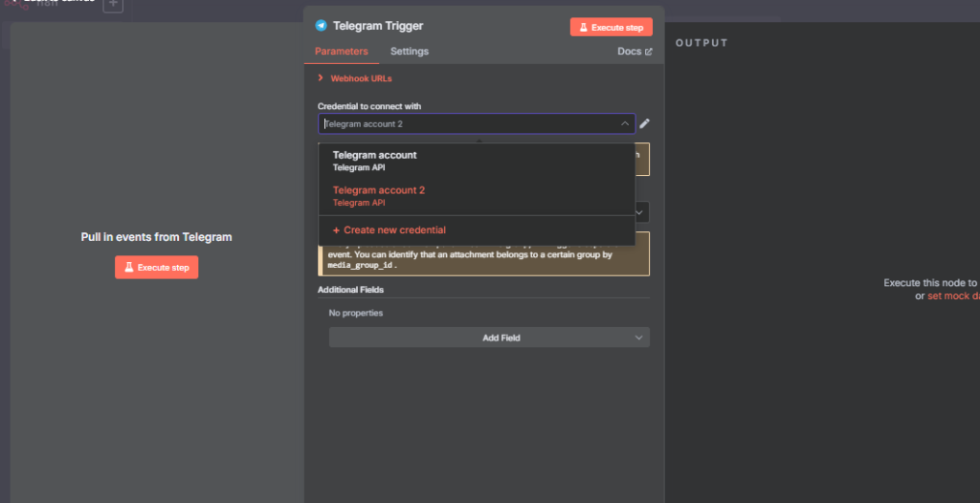Open the partially hidden dropdown behind credential list

tap(642, 211)
